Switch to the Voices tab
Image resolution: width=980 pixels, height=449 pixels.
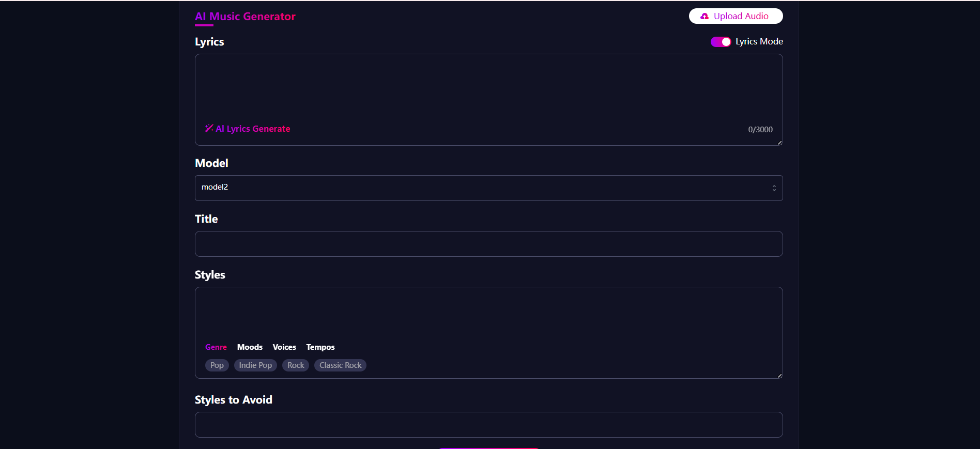pyautogui.click(x=284, y=347)
